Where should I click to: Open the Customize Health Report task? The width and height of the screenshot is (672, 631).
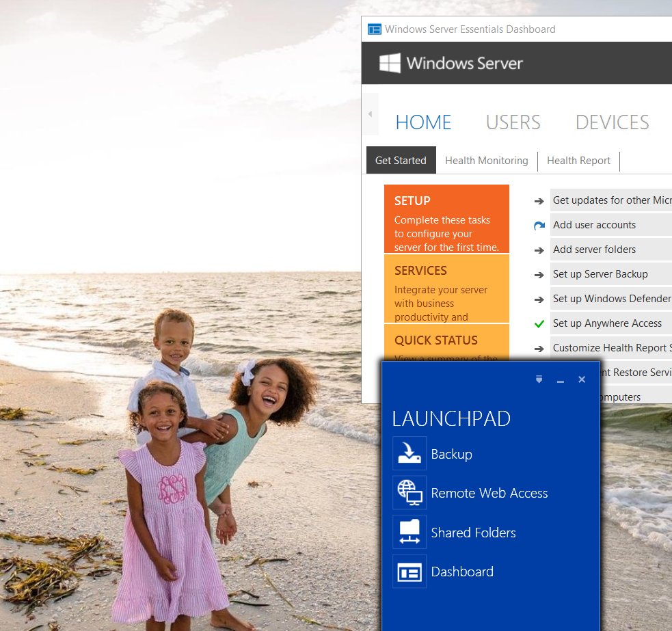point(611,348)
